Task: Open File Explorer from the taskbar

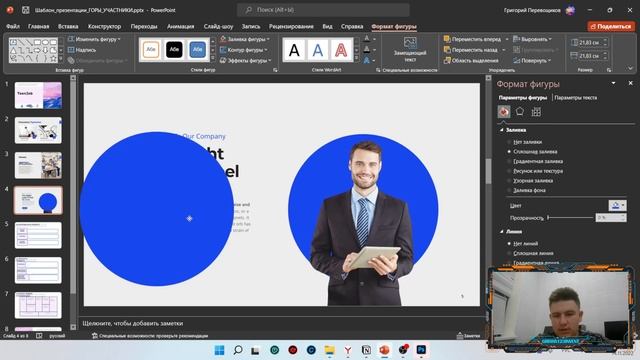Action: tap(329, 350)
